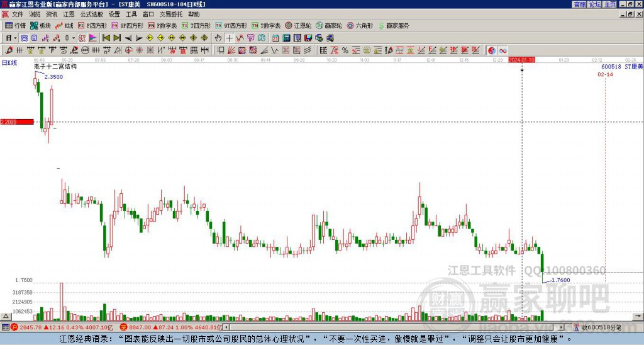This screenshot has height=345, width=644.
Task: Select the red pen drawing tool
Action: point(9,50)
